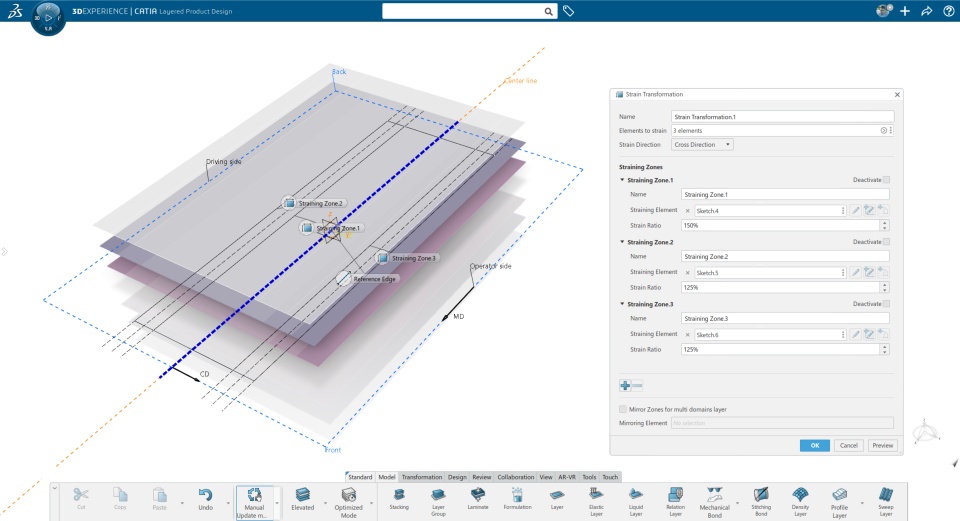Switch to the Standard tab
The image size is (960, 521).
(360, 477)
